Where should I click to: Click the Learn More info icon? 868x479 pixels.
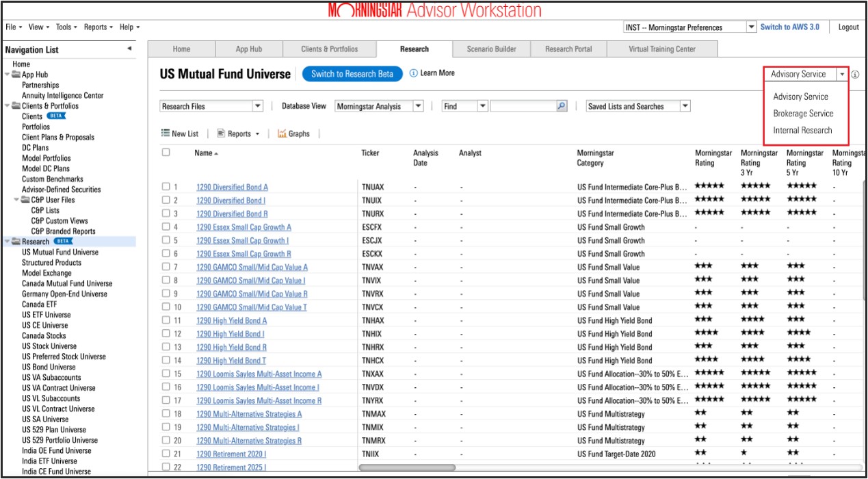(413, 73)
